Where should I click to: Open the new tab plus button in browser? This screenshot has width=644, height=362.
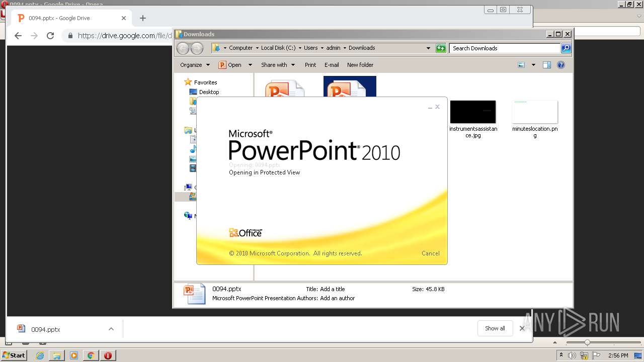tap(143, 18)
